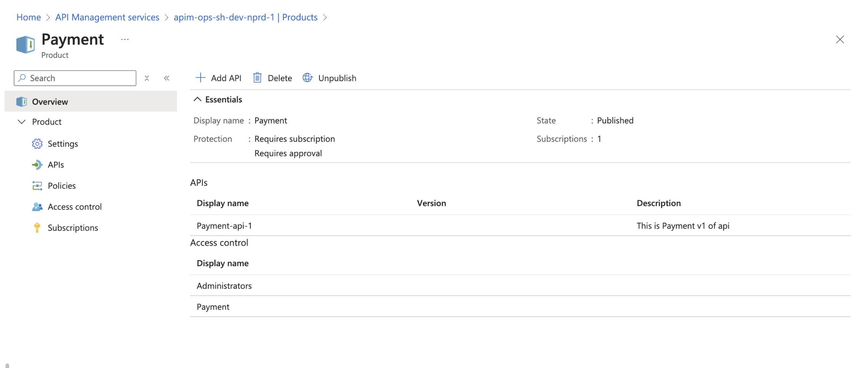Click the Subscriptions key icon
The width and height of the screenshot is (868, 368).
click(37, 227)
